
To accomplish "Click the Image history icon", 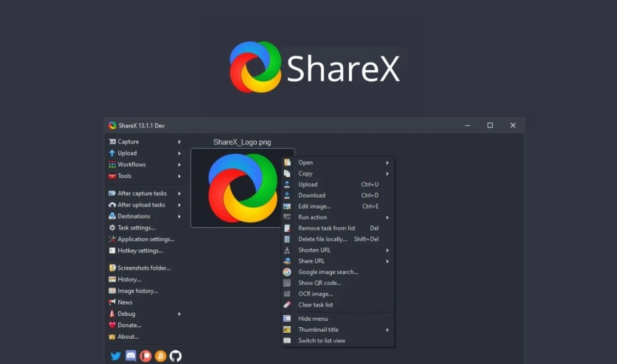I will pos(112,291).
